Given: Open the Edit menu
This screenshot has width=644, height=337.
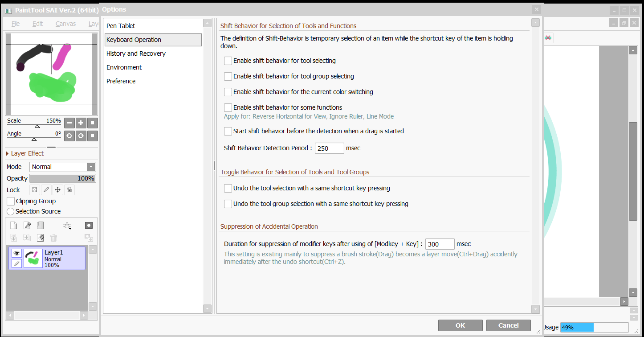Looking at the screenshot, I should click(x=38, y=24).
